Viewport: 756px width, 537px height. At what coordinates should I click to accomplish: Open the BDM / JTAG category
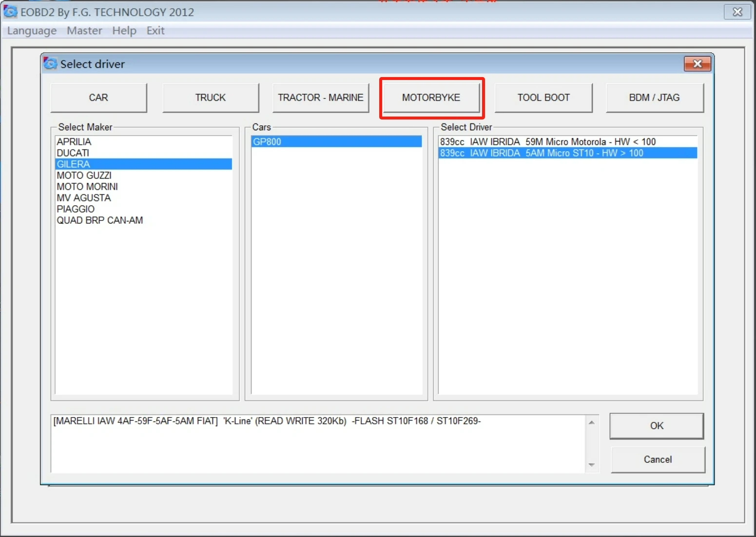[x=655, y=98]
